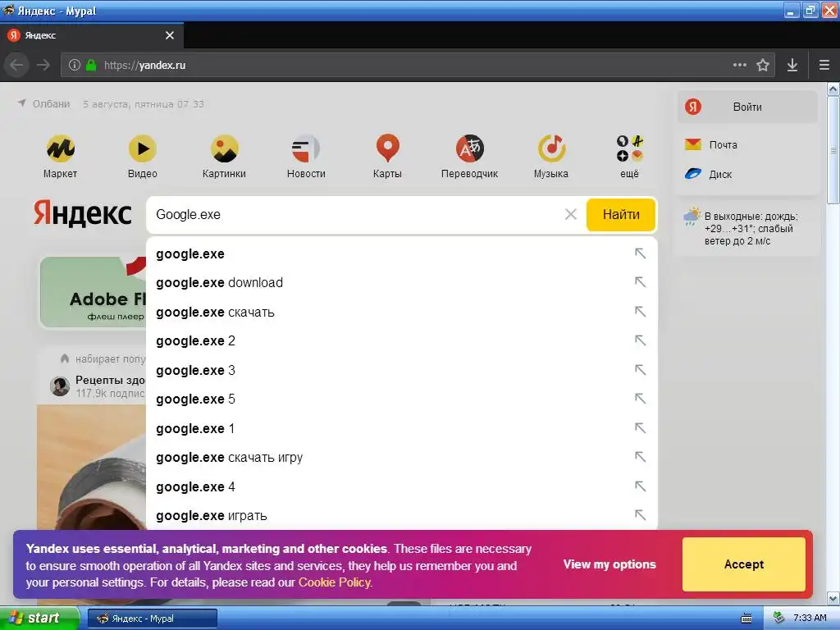Show site information icon in address bar
Screen dimensions: 840x630
[x=75, y=65]
